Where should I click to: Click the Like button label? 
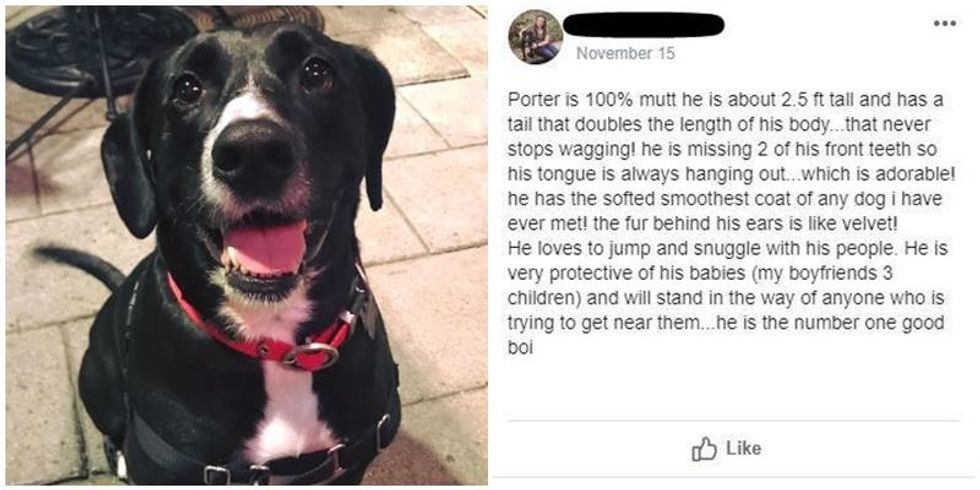(744, 448)
